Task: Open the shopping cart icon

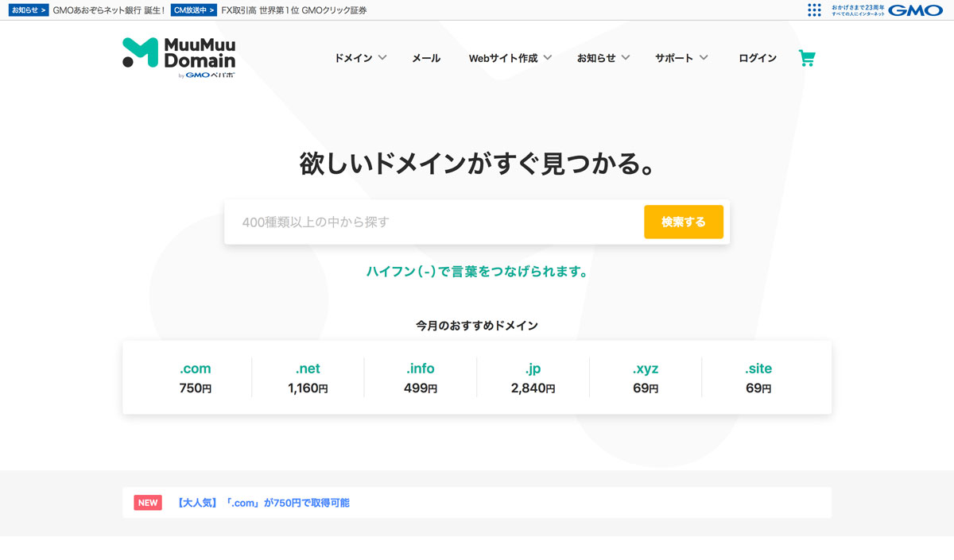Action: pyautogui.click(x=807, y=58)
